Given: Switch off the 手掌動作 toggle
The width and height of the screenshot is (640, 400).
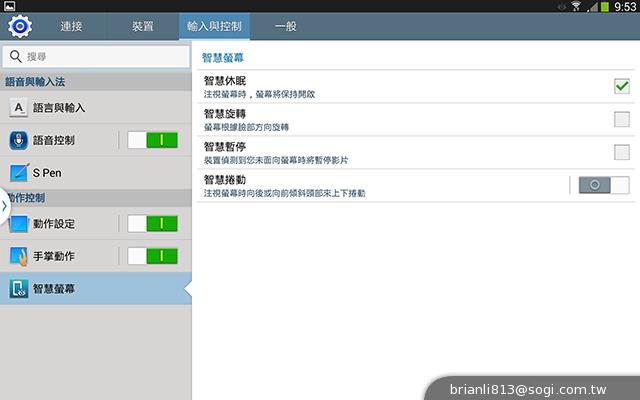Looking at the screenshot, I should pos(153,256).
